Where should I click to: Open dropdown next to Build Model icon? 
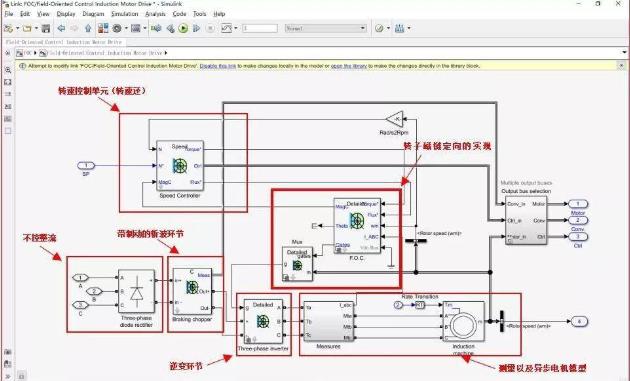coord(409,29)
